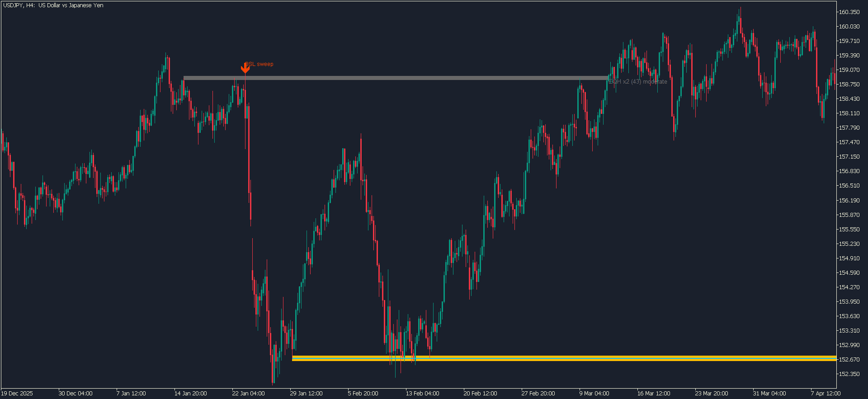This screenshot has height=399, width=868.
Task: Click the 156.510 price scale label
Action: coord(849,186)
